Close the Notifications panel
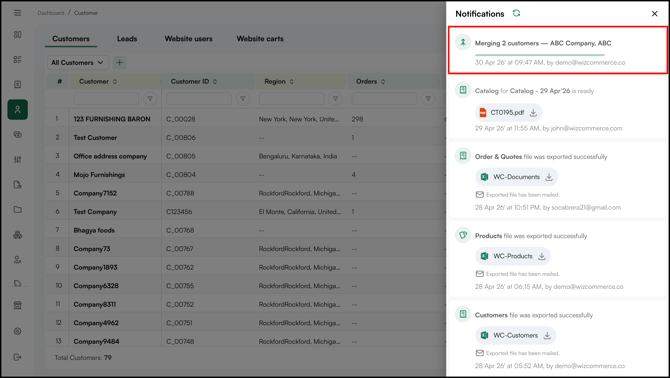 (654, 14)
